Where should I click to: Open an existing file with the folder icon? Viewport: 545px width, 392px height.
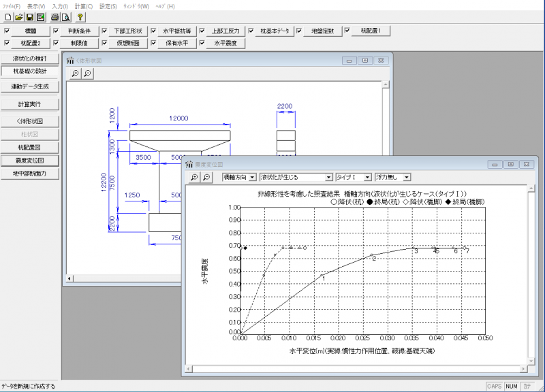(x=19, y=17)
